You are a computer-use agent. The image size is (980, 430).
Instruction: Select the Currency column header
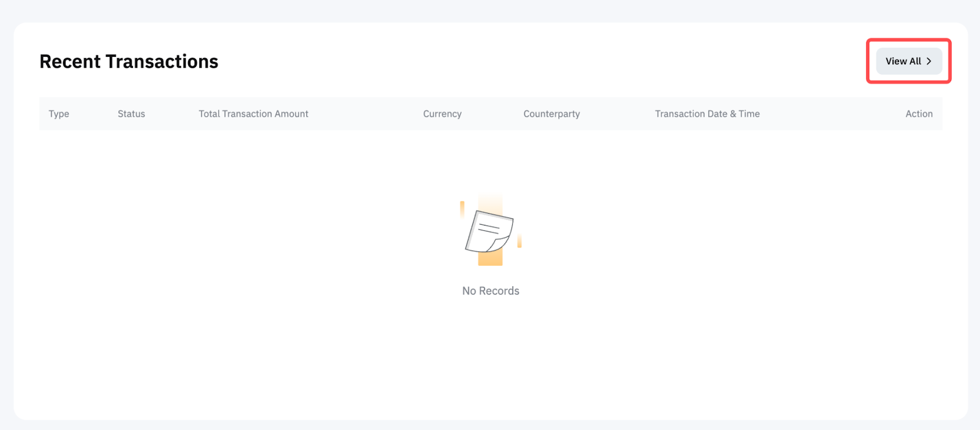click(442, 114)
